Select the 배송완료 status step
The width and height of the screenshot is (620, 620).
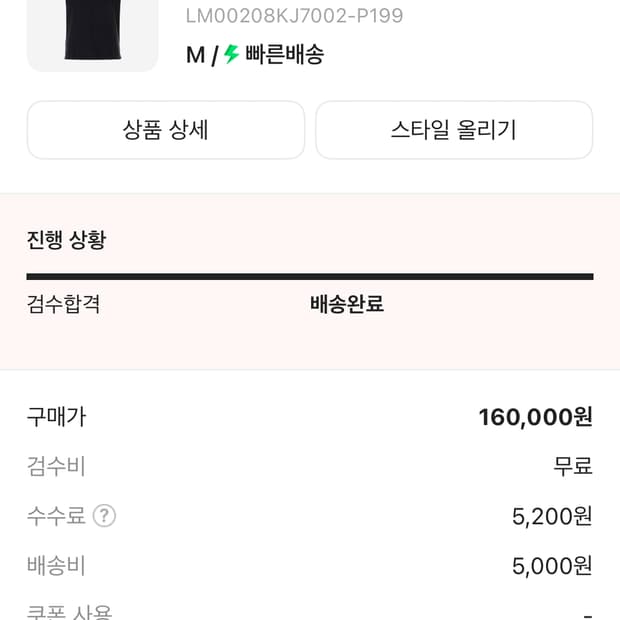[347, 304]
